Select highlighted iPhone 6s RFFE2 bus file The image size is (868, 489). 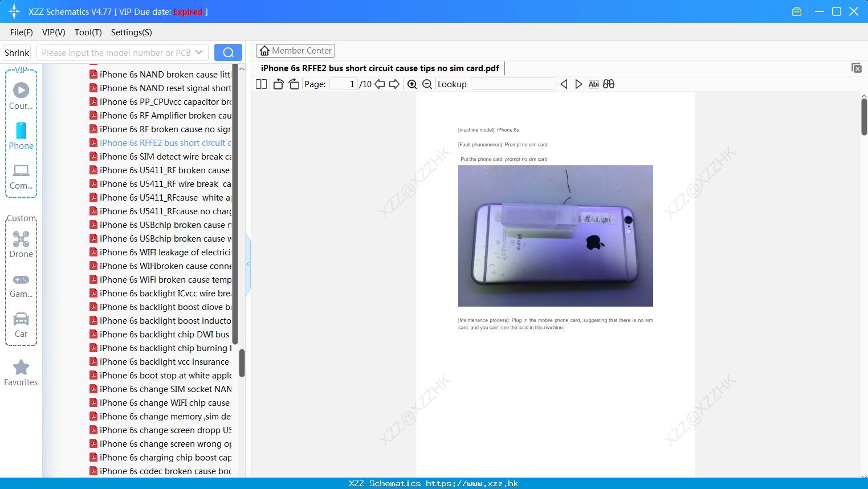(161, 143)
